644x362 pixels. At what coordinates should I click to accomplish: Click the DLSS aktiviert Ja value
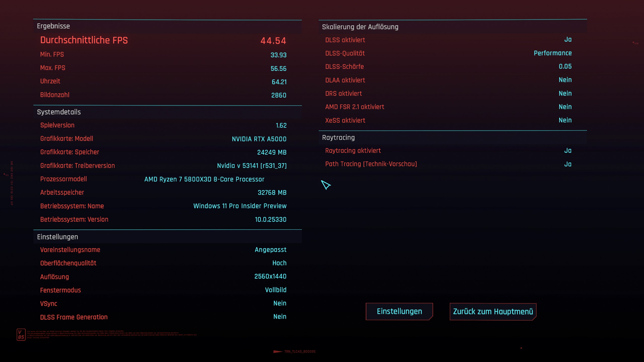pyautogui.click(x=568, y=40)
